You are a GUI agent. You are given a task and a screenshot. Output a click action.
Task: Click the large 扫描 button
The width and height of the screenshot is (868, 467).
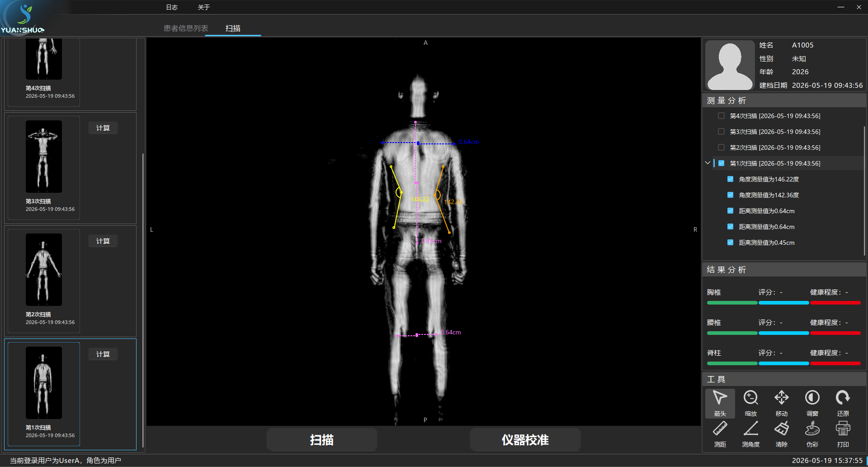(322, 440)
